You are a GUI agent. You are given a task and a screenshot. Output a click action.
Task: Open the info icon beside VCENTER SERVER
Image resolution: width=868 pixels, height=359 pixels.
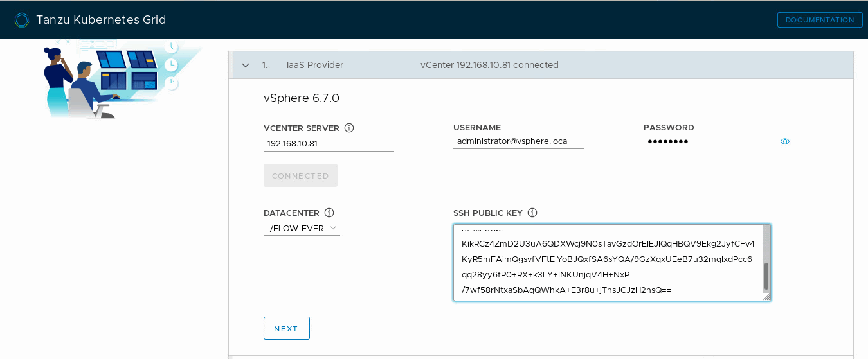click(x=349, y=128)
